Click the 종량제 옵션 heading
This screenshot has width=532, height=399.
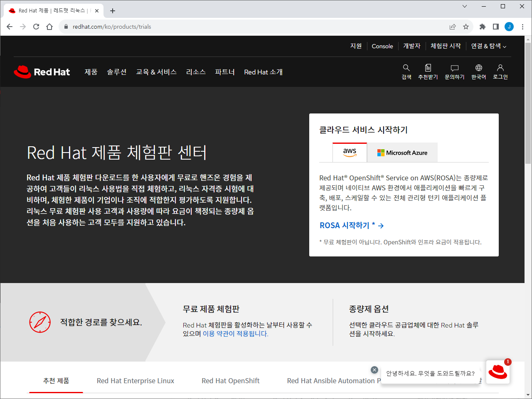[x=369, y=309]
